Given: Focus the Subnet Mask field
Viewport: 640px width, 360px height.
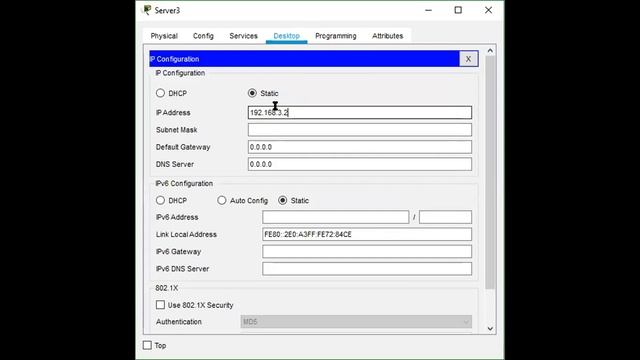Looking at the screenshot, I should (x=360, y=130).
